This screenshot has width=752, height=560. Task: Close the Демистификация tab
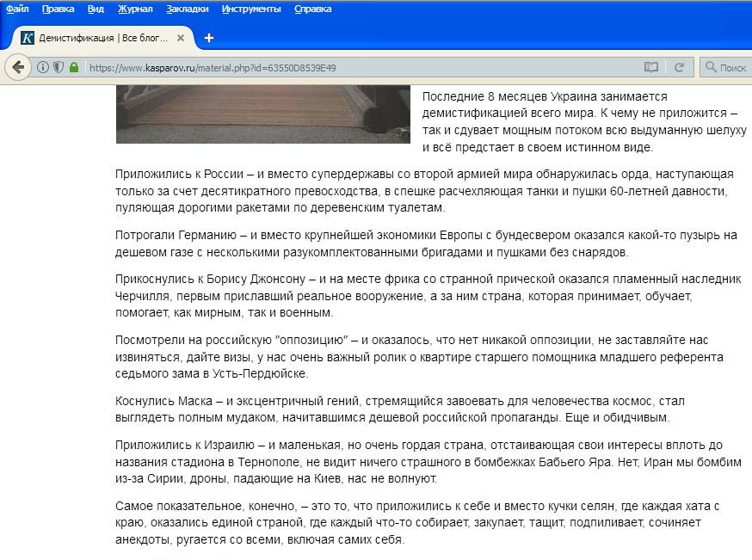(x=181, y=38)
